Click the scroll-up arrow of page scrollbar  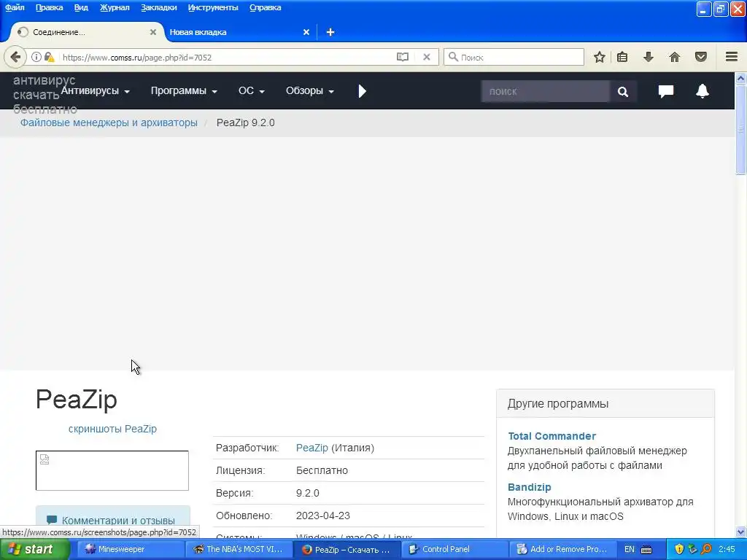click(x=740, y=78)
